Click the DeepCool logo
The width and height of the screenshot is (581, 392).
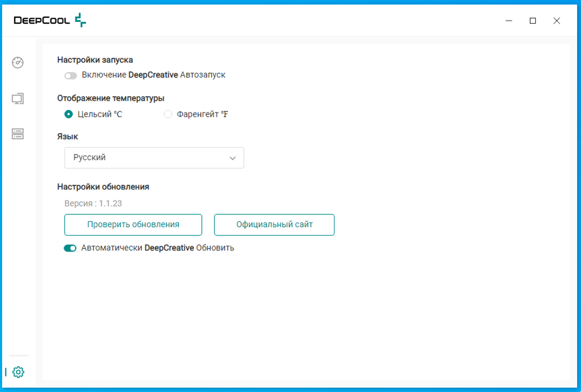point(50,20)
